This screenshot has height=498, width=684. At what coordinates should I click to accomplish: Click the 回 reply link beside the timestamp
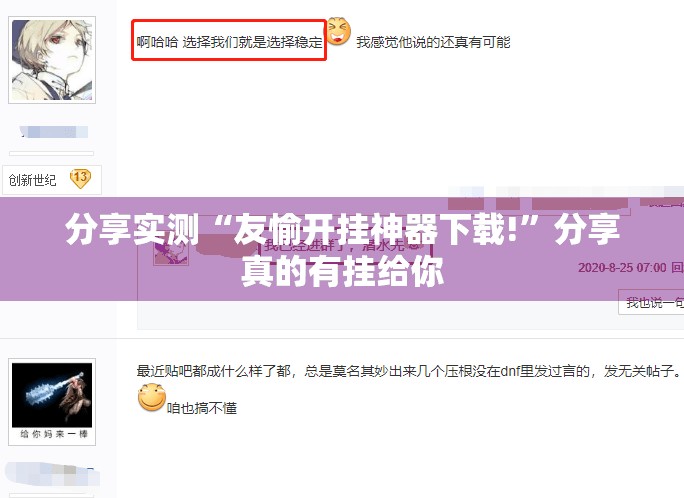677,267
